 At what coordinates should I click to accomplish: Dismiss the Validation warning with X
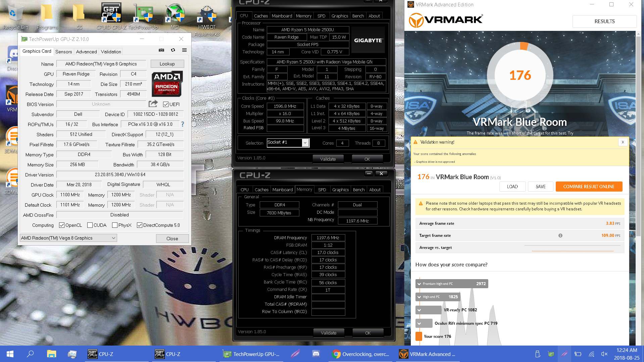[623, 142]
